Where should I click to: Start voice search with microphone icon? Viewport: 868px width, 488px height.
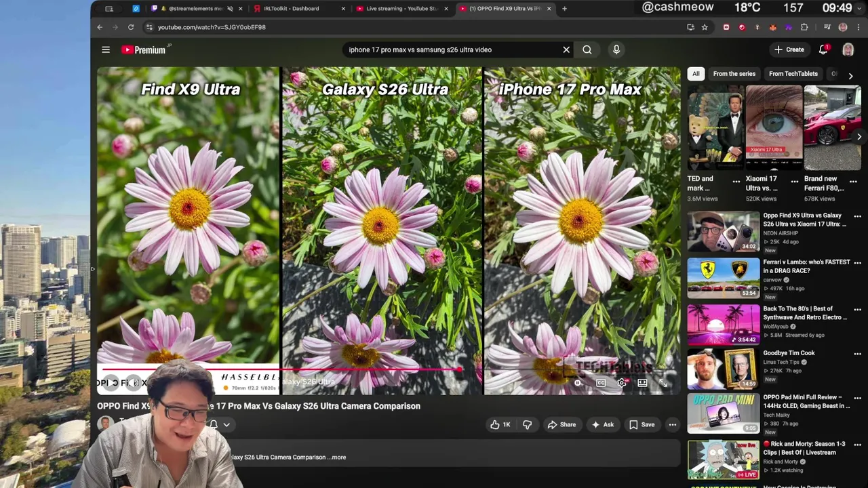pos(616,49)
